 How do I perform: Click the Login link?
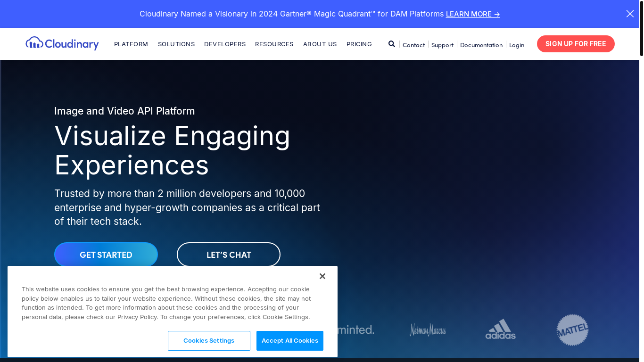tap(517, 45)
